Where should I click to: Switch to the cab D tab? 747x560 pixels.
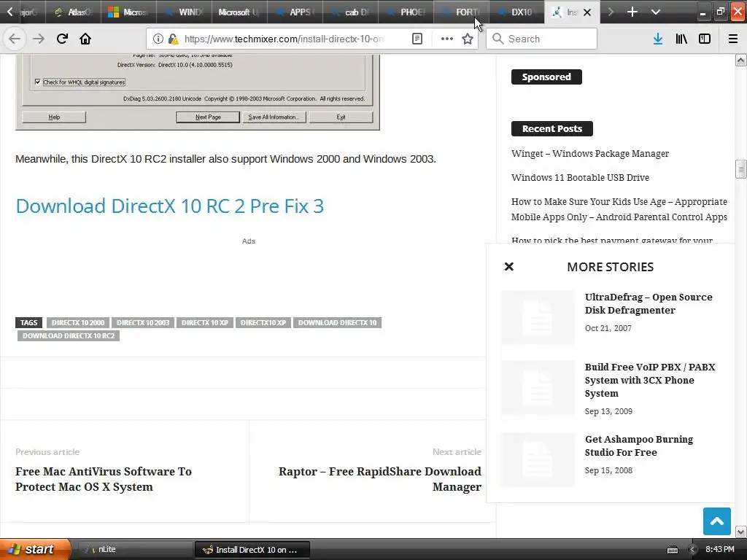[x=350, y=12]
